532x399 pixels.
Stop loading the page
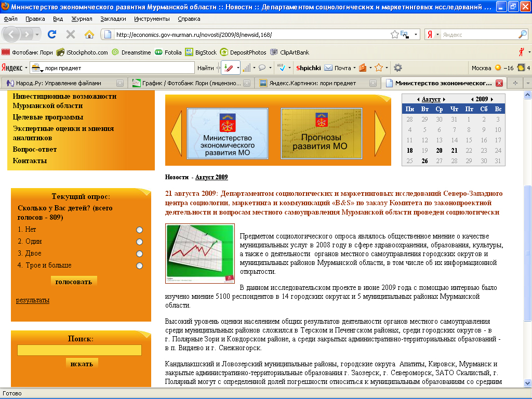pyautogui.click(x=71, y=34)
